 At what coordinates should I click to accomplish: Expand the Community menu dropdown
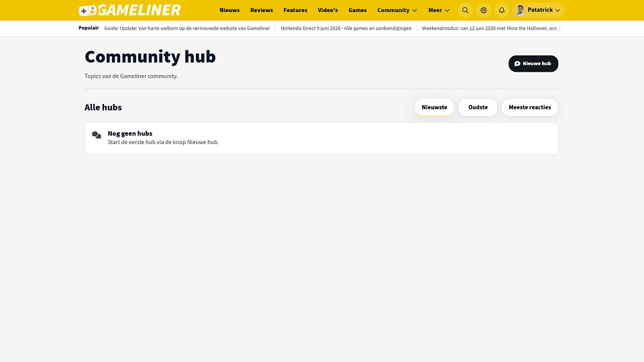tap(396, 10)
